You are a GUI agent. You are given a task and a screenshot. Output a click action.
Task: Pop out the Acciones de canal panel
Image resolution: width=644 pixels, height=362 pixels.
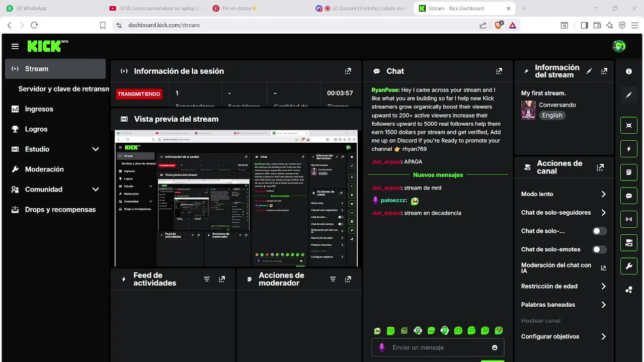tap(600, 167)
